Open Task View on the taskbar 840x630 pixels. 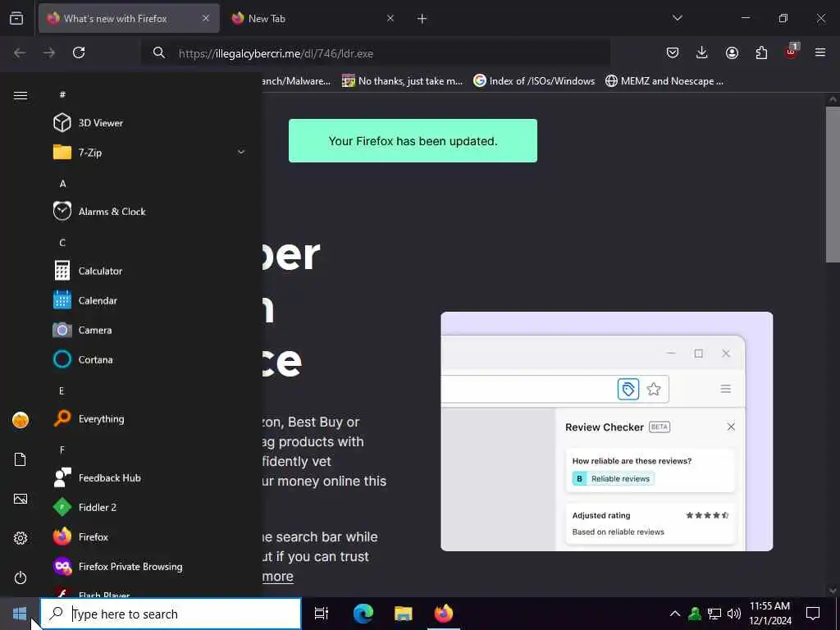click(322, 614)
